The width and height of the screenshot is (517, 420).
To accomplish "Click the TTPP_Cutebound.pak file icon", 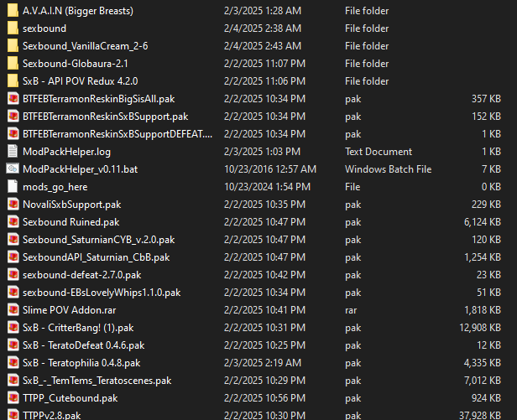I will pyautogui.click(x=12, y=398).
